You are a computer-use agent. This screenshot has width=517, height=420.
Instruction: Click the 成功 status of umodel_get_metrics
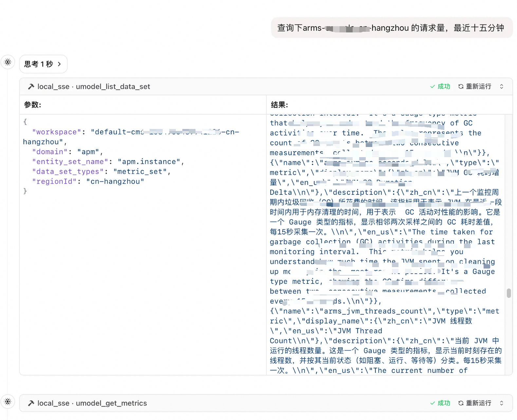(440, 403)
